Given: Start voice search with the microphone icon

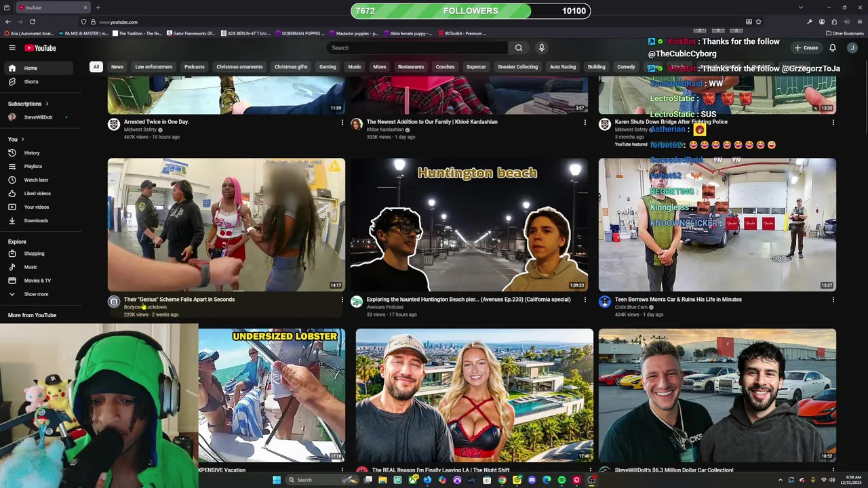Looking at the screenshot, I should coord(541,47).
